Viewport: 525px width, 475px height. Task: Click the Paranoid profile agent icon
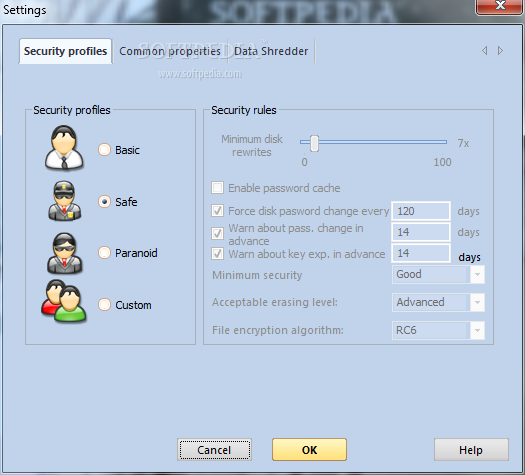[x=64, y=253]
